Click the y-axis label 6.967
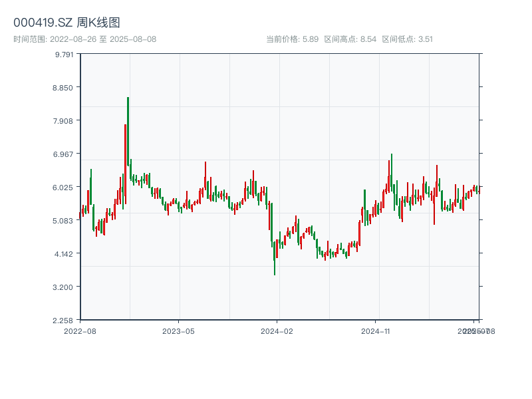532x399 pixels. point(63,154)
